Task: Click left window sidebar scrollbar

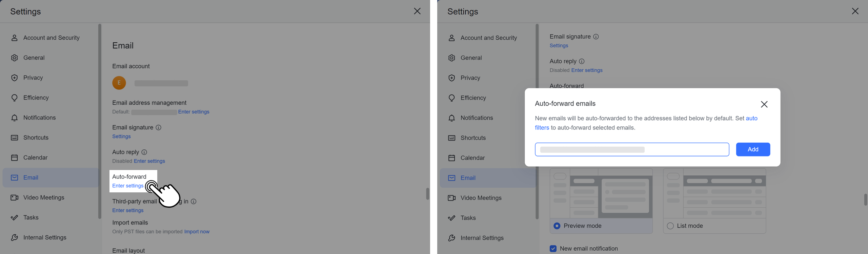Action: [100, 121]
